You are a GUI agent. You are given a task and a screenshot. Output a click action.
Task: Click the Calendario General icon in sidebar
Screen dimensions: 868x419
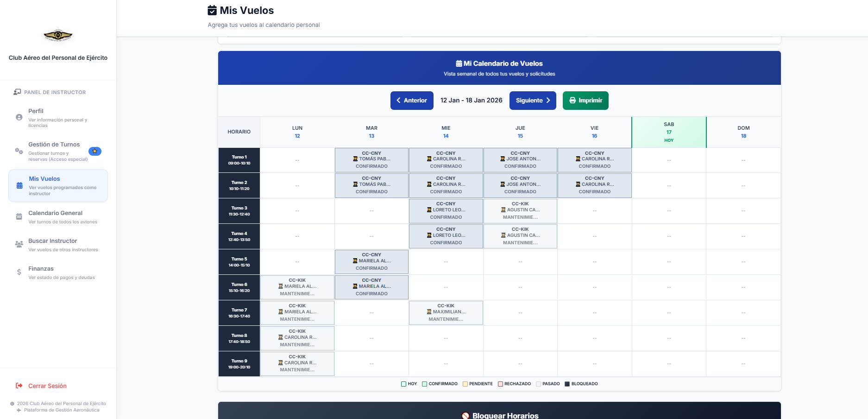pos(19,216)
